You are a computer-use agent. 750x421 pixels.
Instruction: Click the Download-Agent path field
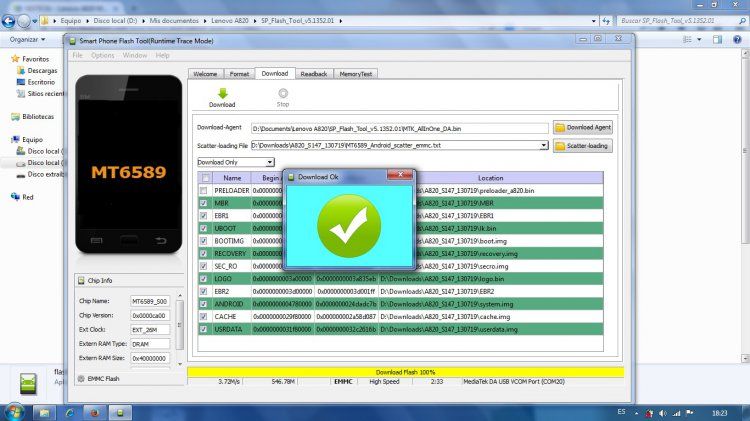click(399, 128)
